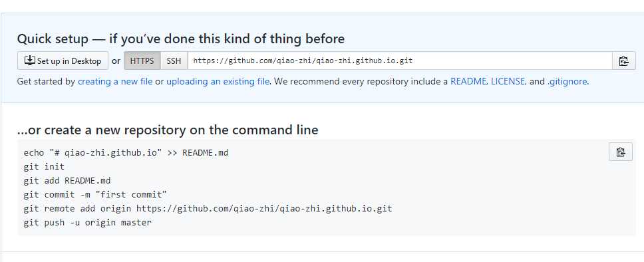Open the README recommendation link

pyautogui.click(x=468, y=81)
